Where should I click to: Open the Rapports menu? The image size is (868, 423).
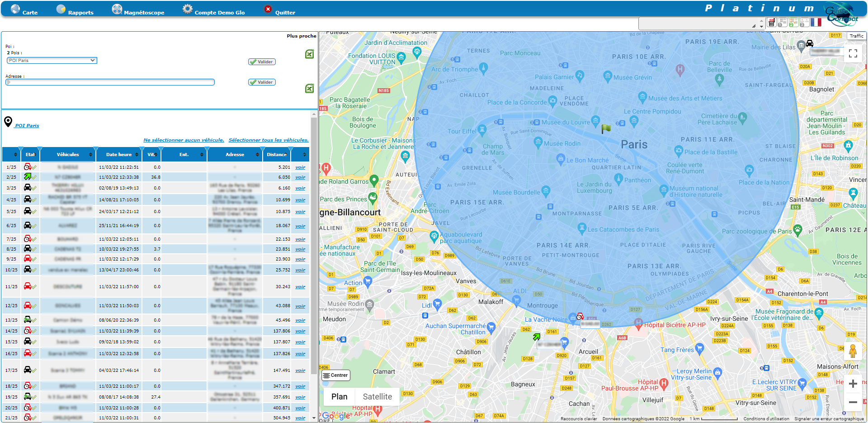point(75,9)
